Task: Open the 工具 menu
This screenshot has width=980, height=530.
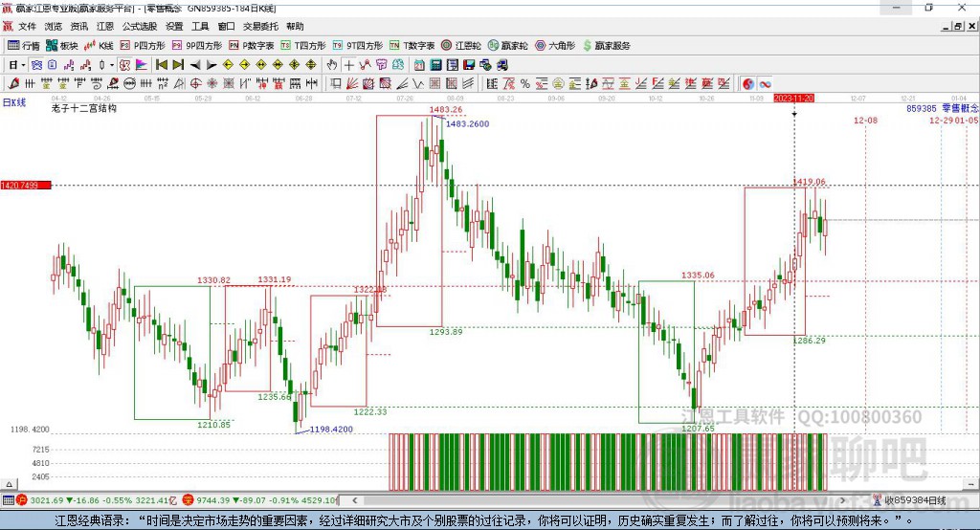Action: click(200, 26)
